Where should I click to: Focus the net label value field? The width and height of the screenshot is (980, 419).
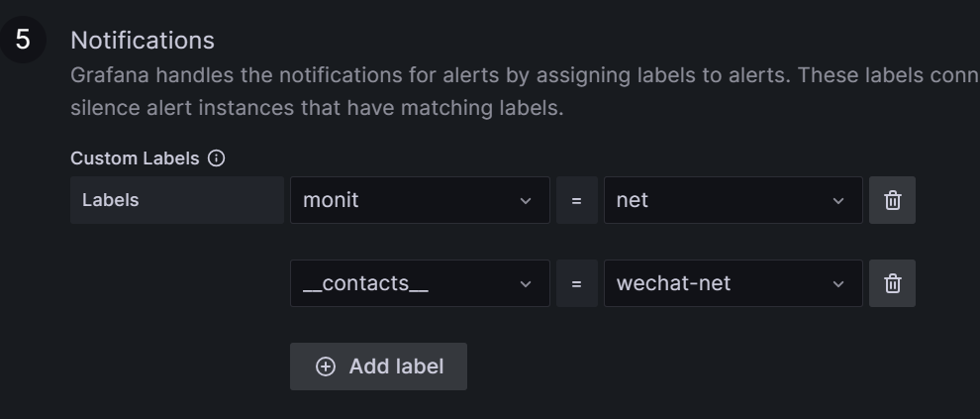click(713, 200)
